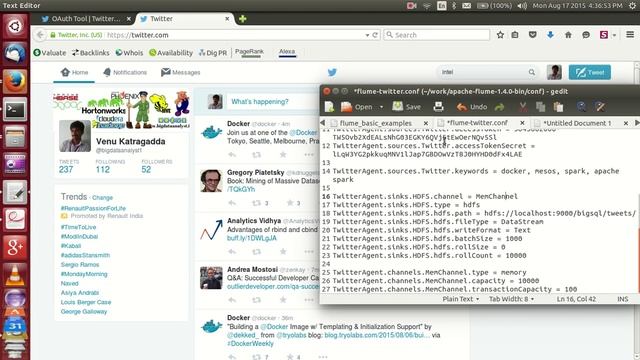Open file via gedit Open button

coord(357,107)
